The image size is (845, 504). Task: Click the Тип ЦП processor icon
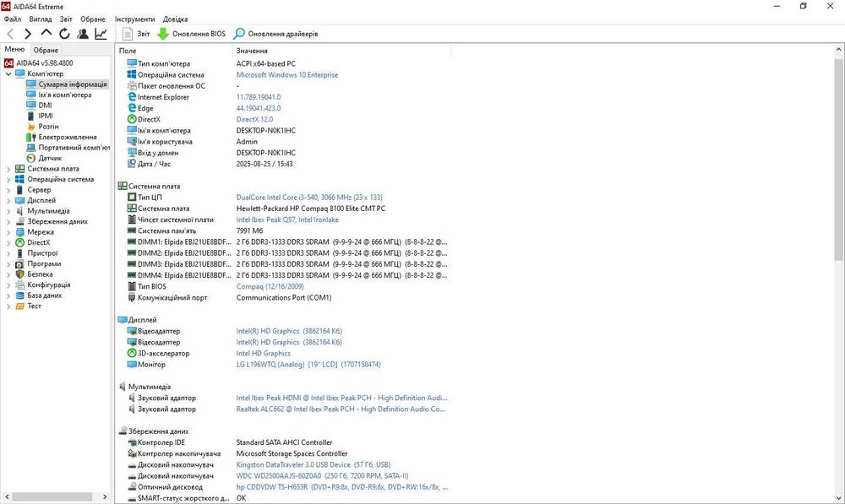pyautogui.click(x=132, y=197)
